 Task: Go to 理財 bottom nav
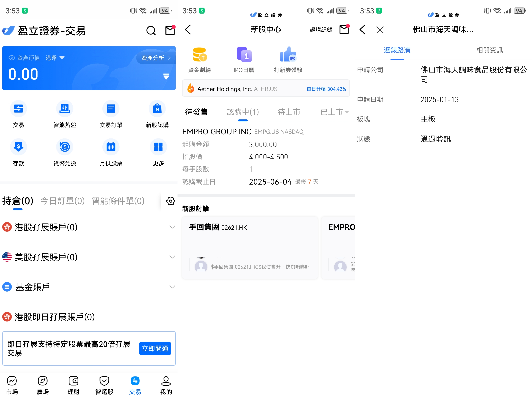(x=73, y=385)
